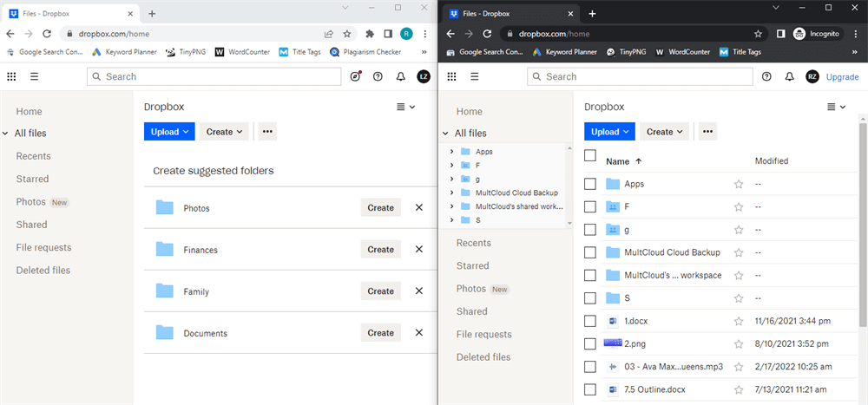Sort files by the Name column header
Viewport: 868px width, 405px height.
coord(618,161)
